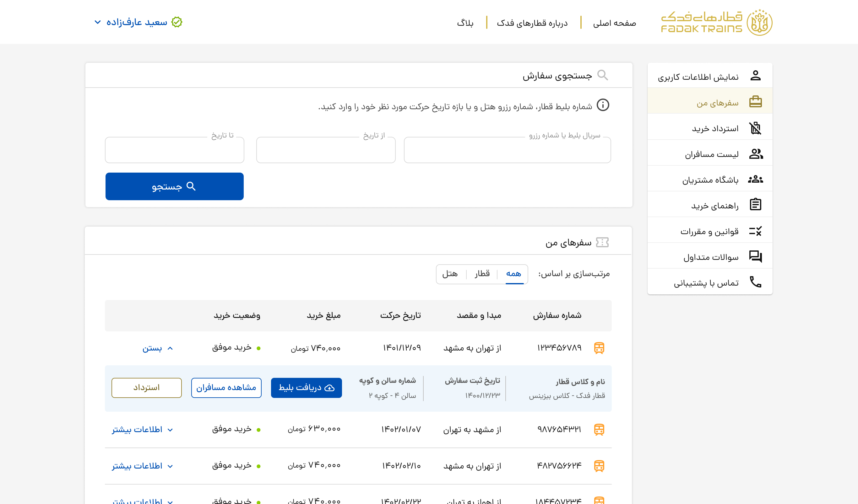
Task: Click the chat icon for سوالات متداول
Action: [x=755, y=256]
